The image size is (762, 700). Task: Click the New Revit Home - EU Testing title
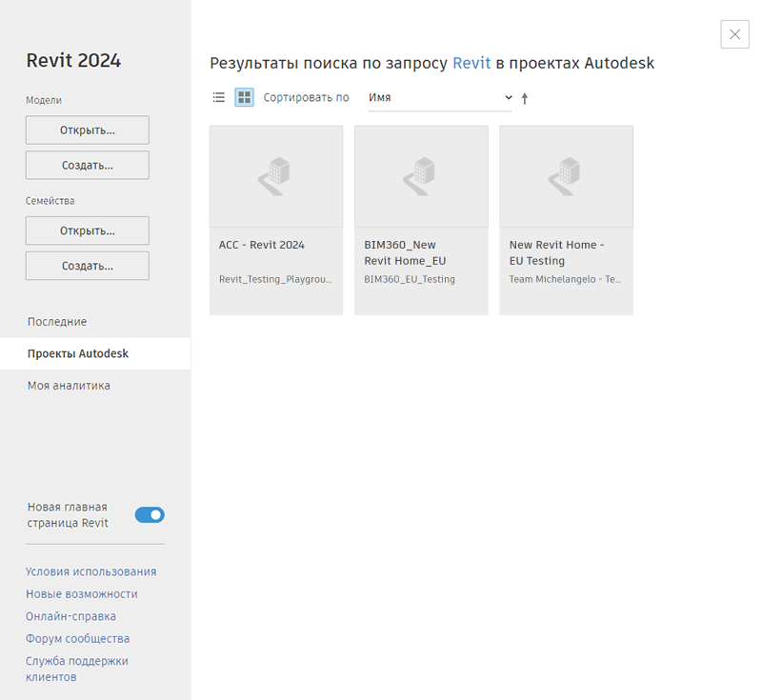[x=557, y=252]
